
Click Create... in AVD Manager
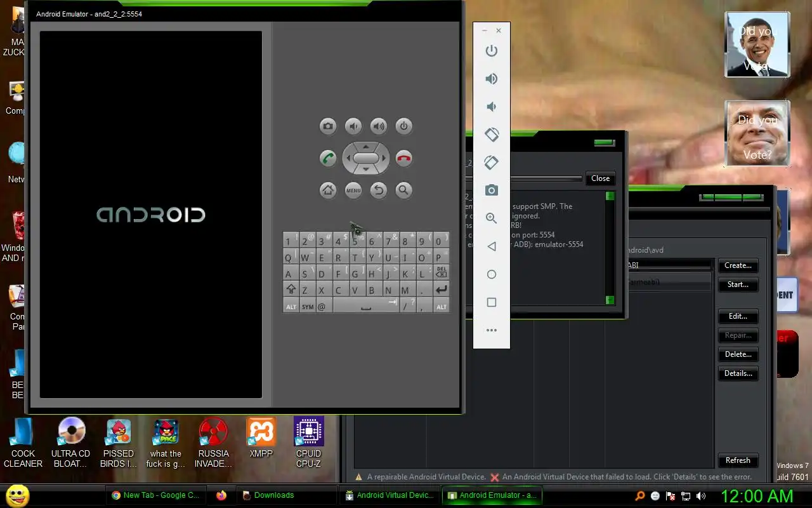(x=738, y=265)
